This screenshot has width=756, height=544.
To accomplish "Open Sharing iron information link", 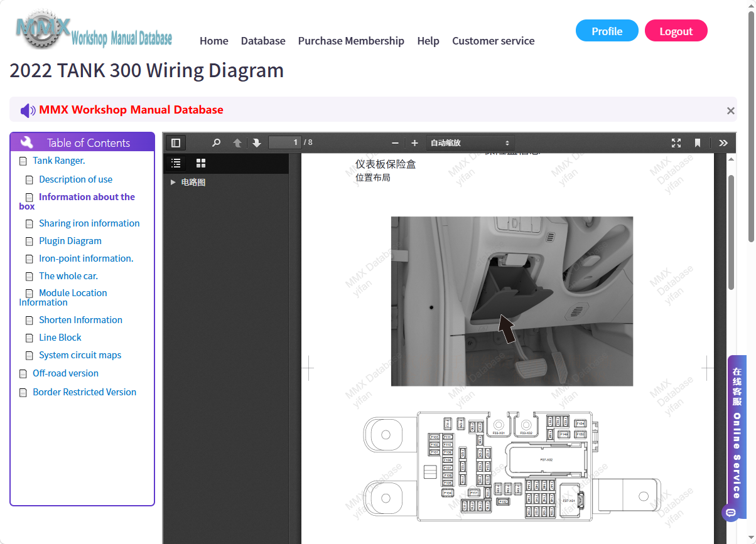I will click(x=89, y=223).
